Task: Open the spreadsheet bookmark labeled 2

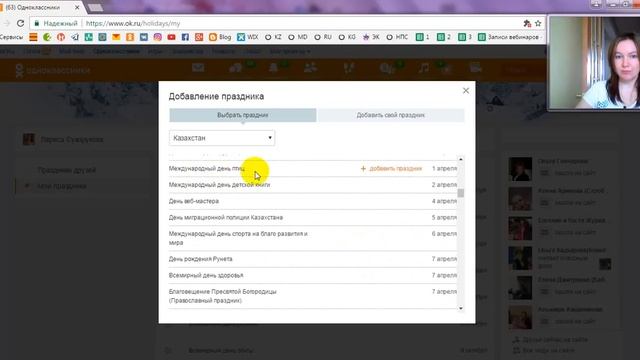Action: click(444, 37)
